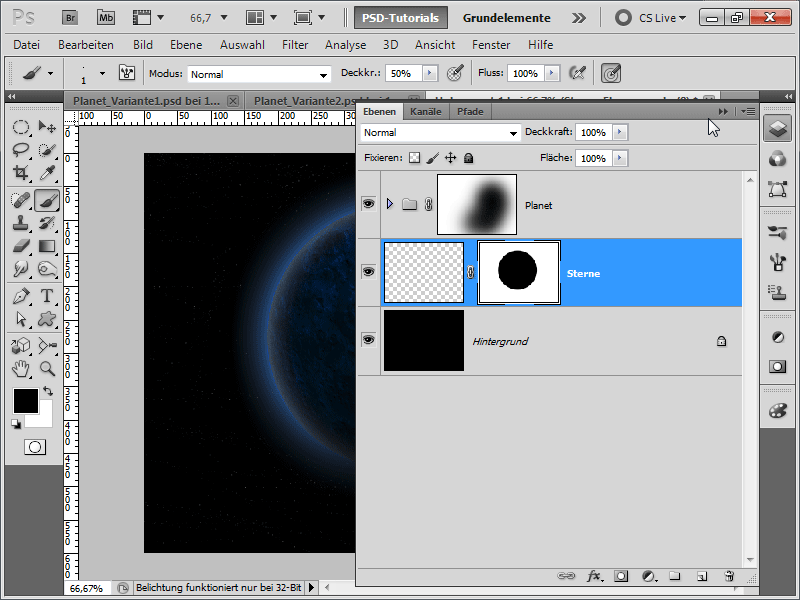Viewport: 800px width, 600px height.
Task: Open the Bearbeiten menu
Action: [86, 45]
